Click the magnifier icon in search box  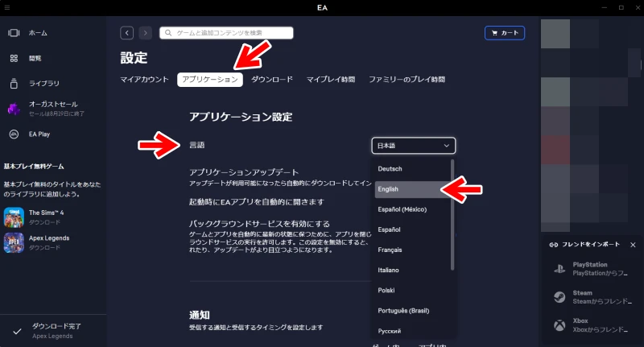168,33
